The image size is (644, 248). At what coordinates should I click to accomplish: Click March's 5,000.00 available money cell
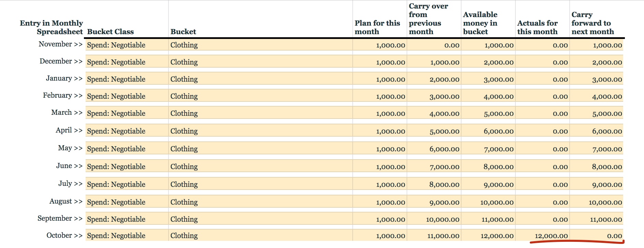pos(488,113)
